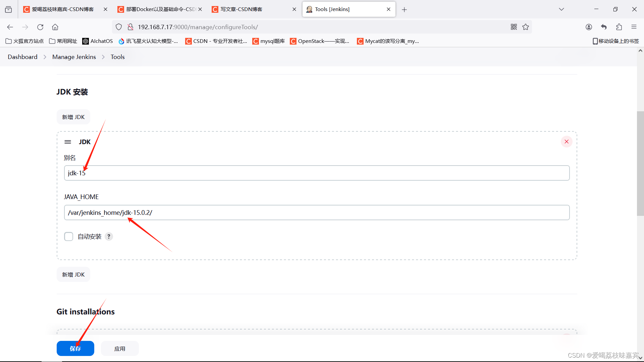Close the 写文章-CSDN博客 tab
Viewport: 644px width, 362px height.
(294, 9)
